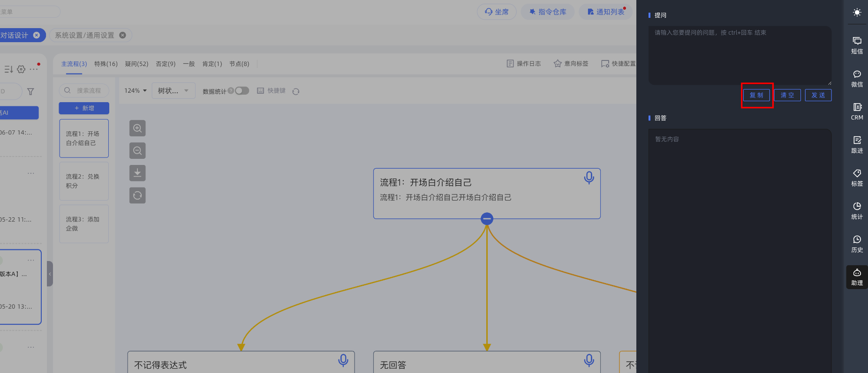Open the 微信 (WeChat) sidebar panel
868x373 pixels.
[857, 79]
